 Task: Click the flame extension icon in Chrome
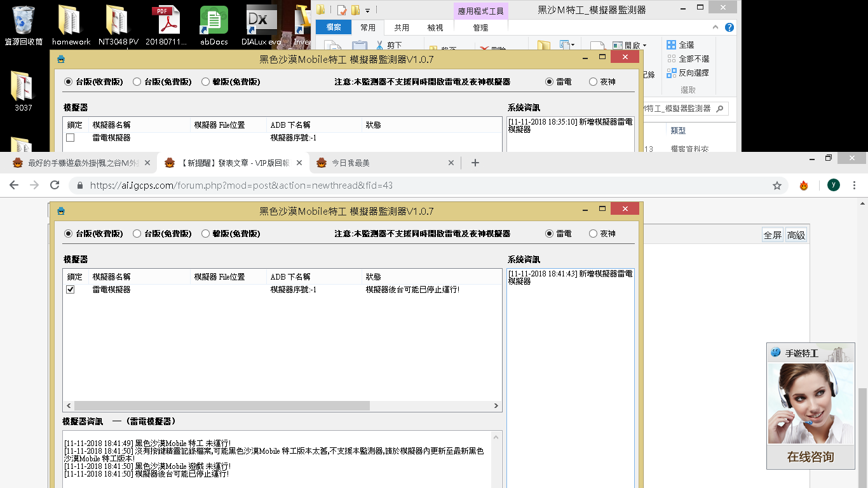[804, 186]
